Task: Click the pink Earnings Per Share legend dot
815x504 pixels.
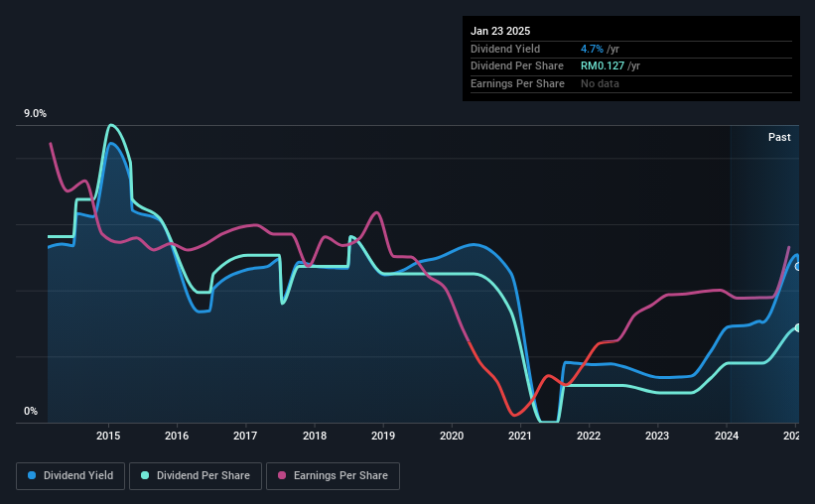Action: (x=282, y=475)
